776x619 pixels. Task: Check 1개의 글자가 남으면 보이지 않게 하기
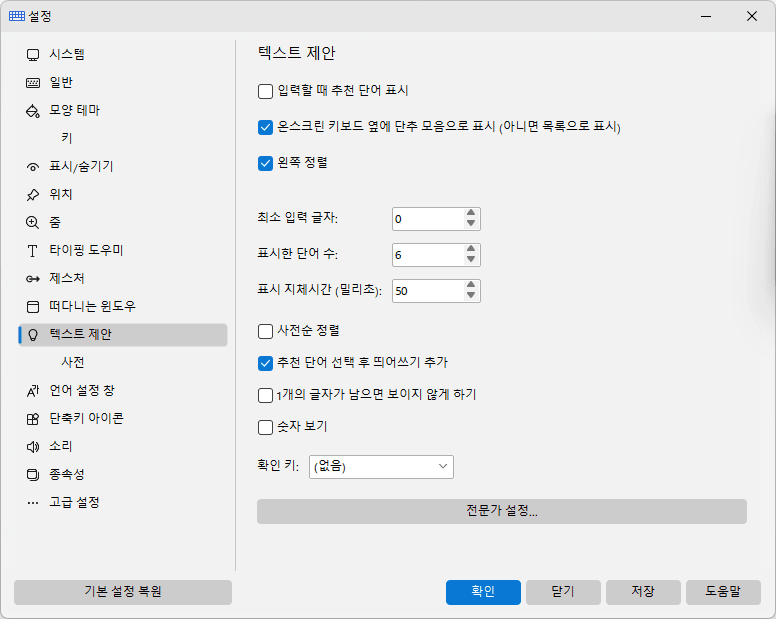click(x=265, y=395)
